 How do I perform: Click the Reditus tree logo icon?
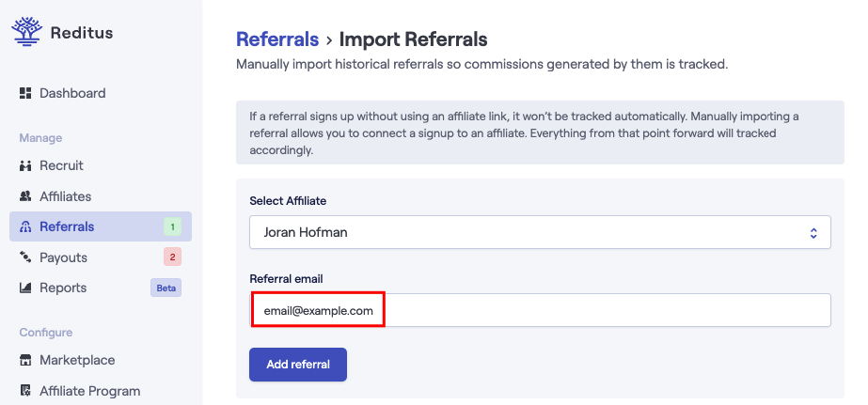point(26,32)
